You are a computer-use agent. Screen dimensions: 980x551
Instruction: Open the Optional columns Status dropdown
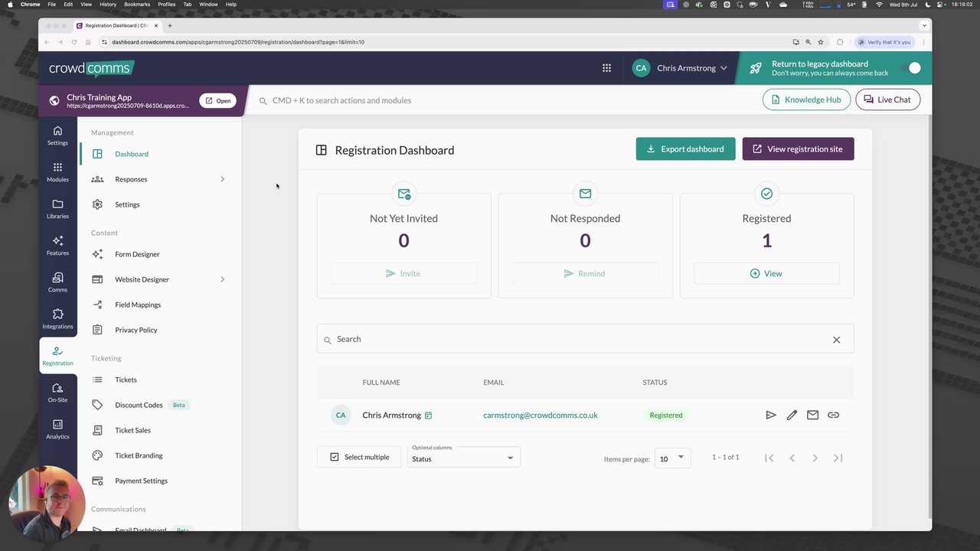pos(463,457)
